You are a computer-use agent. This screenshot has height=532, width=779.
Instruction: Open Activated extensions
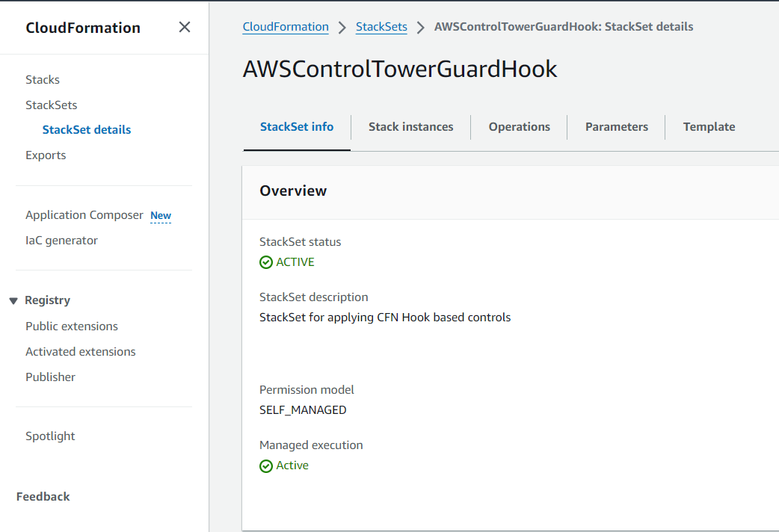click(x=81, y=351)
